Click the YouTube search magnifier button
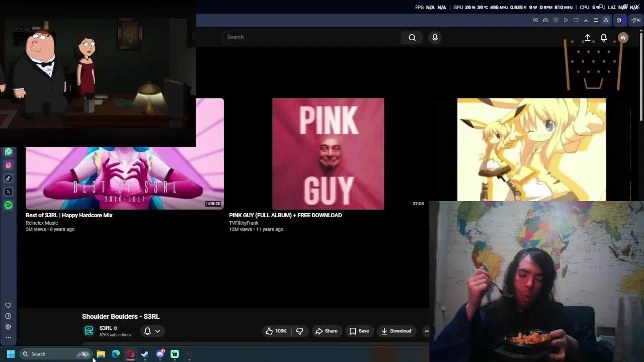This screenshot has height=362, width=644. point(412,37)
